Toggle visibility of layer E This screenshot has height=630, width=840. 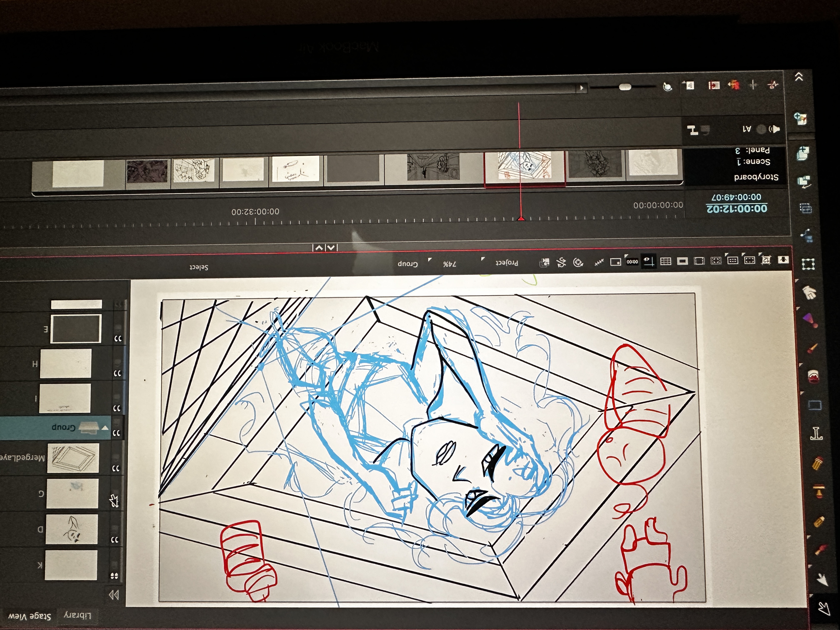pyautogui.click(x=118, y=338)
